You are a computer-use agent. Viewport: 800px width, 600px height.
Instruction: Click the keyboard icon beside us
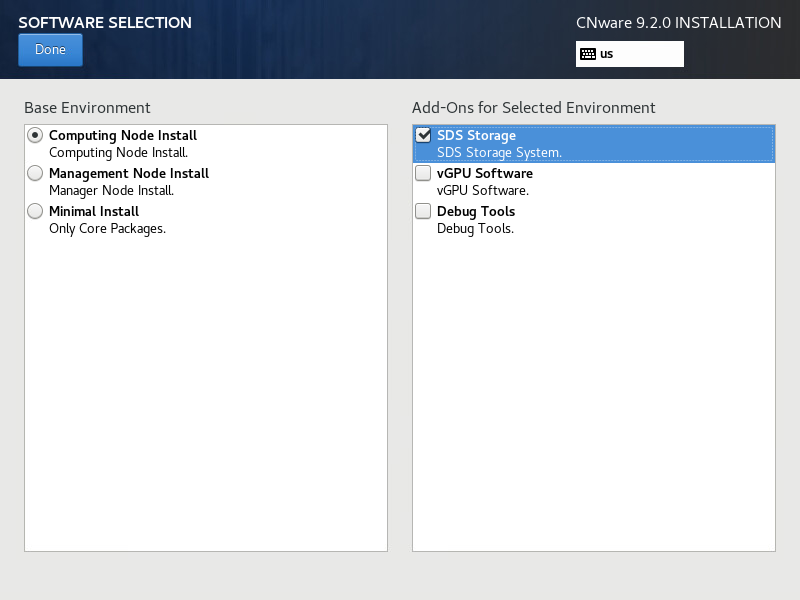[588, 54]
